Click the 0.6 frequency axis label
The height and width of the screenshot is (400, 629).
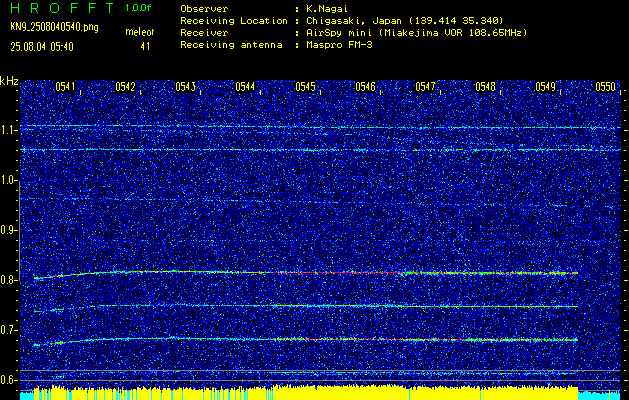click(x=8, y=380)
